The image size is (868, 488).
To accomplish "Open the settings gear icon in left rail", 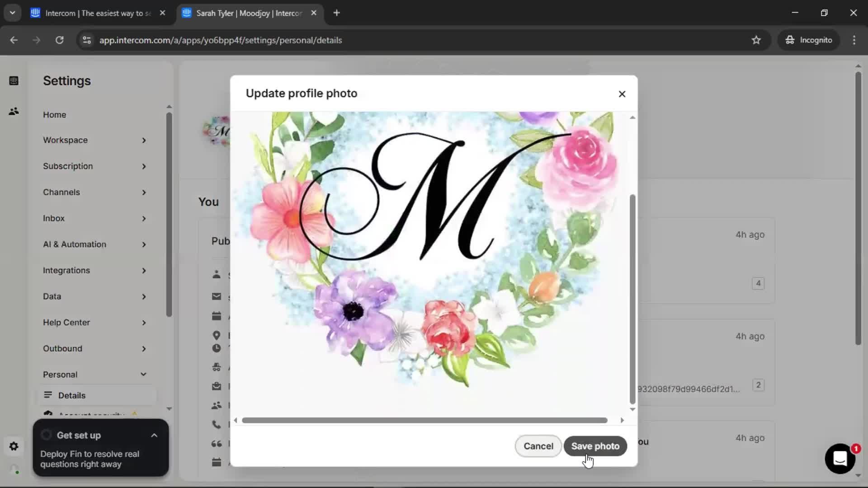I will (x=14, y=446).
